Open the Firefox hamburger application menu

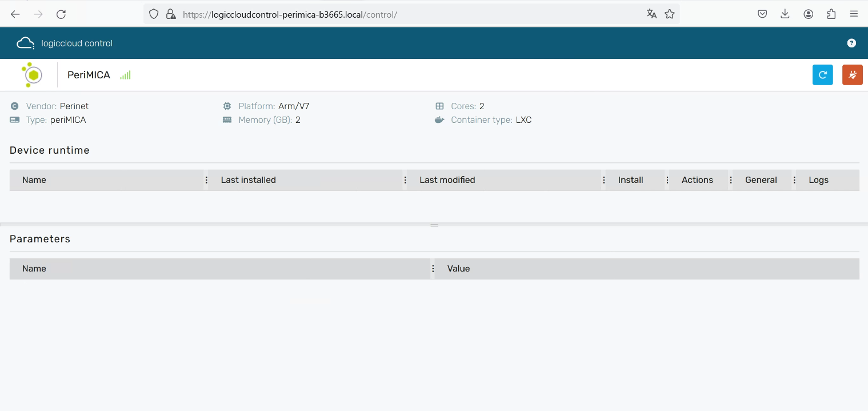click(854, 14)
